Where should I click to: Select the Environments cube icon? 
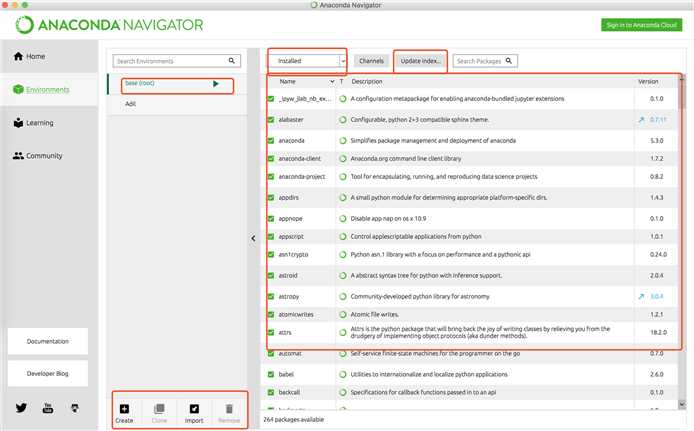(x=18, y=89)
